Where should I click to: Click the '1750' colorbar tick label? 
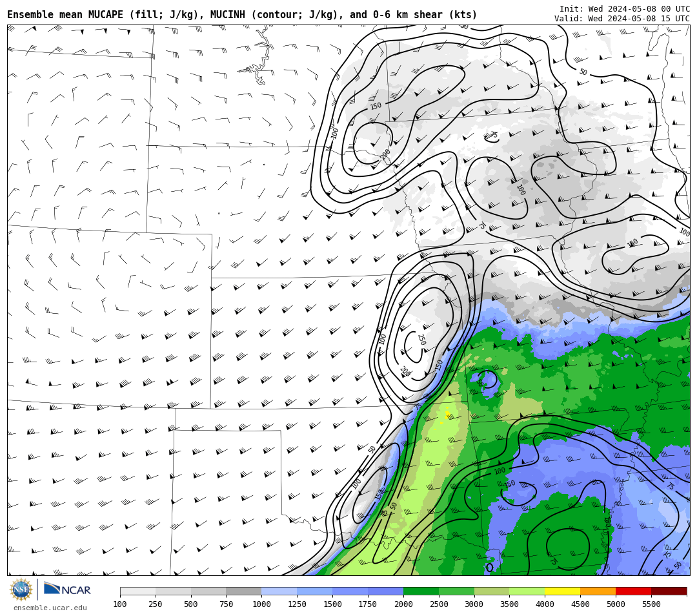(368, 604)
